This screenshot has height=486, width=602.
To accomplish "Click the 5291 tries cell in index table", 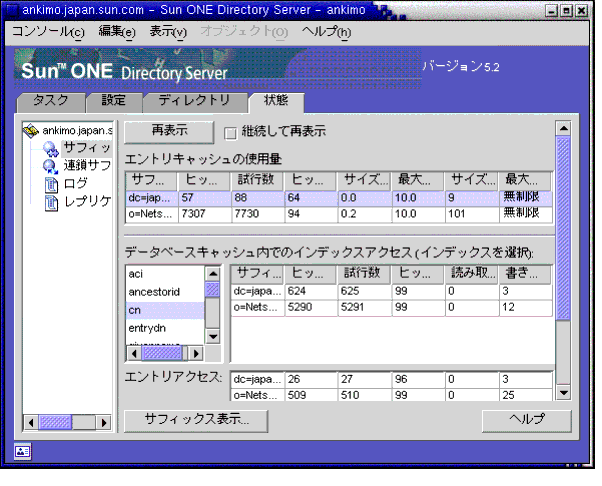I will [364, 307].
